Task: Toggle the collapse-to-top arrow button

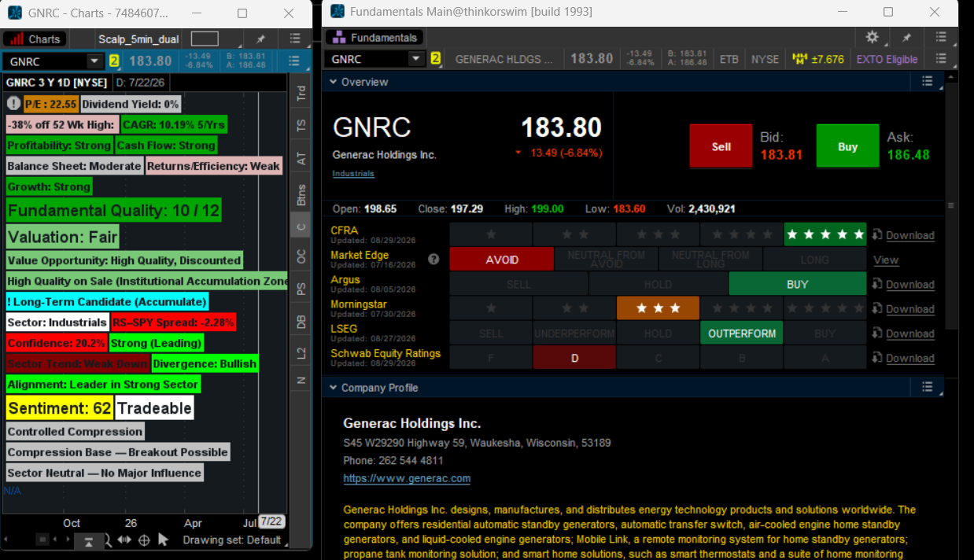Action: click(89, 541)
